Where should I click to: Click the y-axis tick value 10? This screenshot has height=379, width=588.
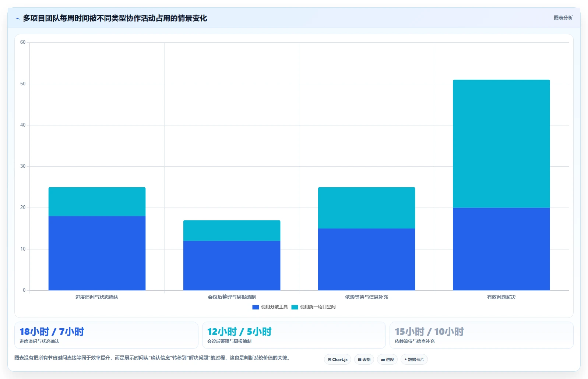click(23, 249)
